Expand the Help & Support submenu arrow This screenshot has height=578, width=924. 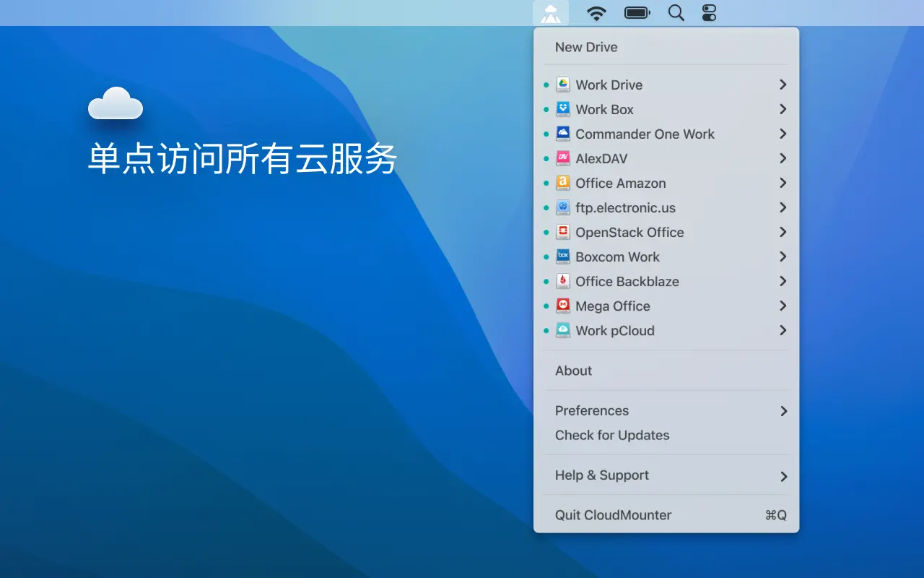tap(783, 476)
